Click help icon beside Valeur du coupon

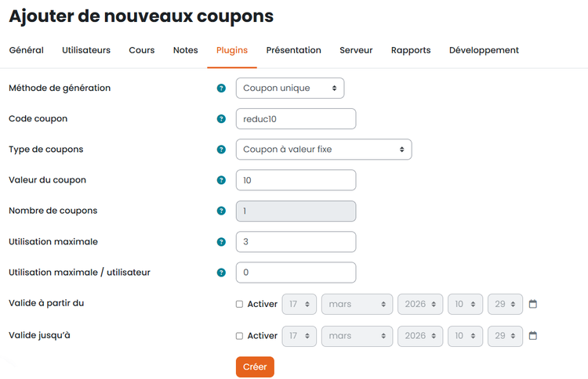tap(221, 180)
